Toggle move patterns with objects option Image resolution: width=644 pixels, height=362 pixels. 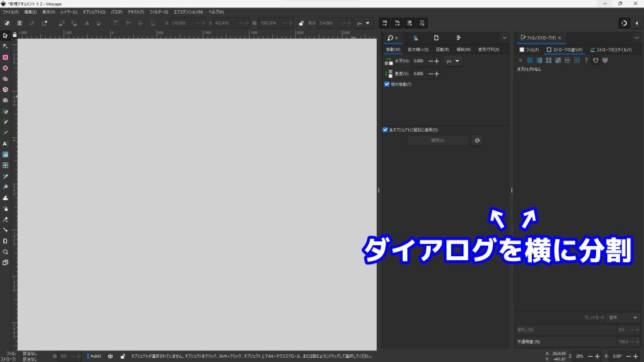point(422,23)
